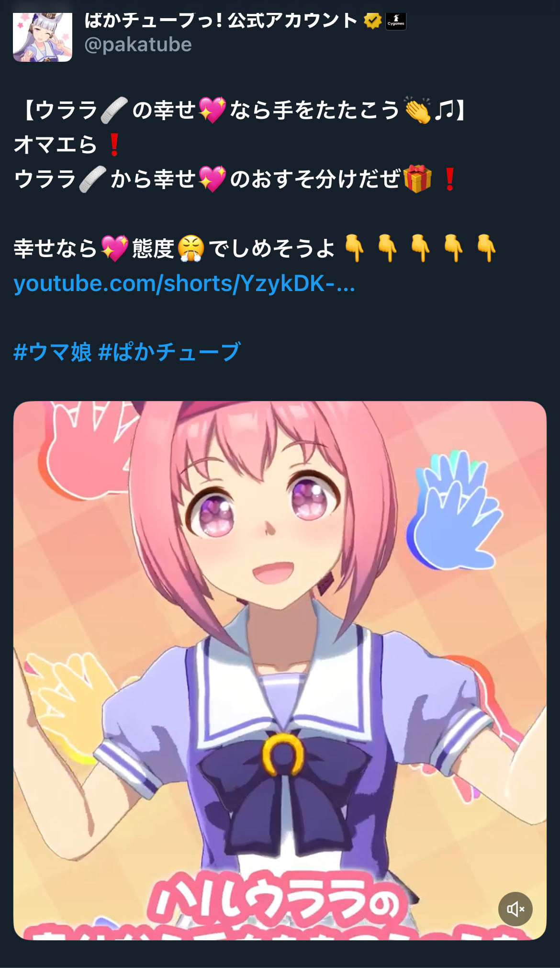This screenshot has height=968, width=560.
Task: Click the display name ぱかチューブっ！公式アカウント
Action: click(221, 21)
